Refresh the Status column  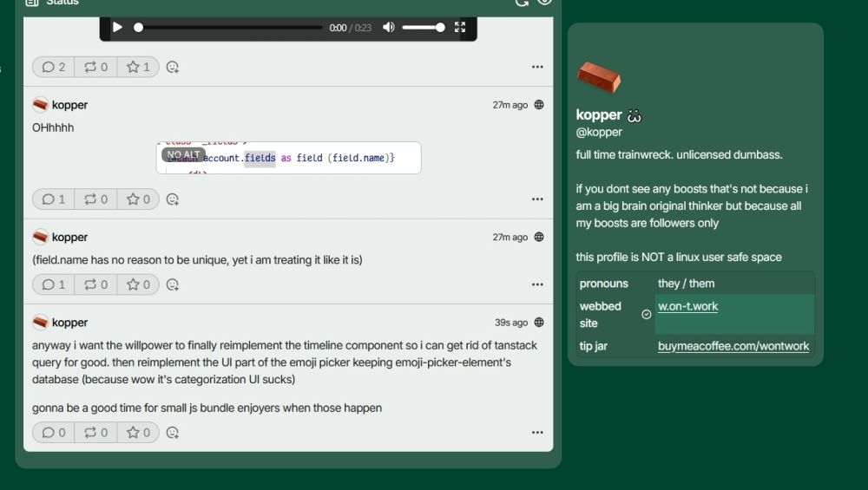tap(522, 3)
